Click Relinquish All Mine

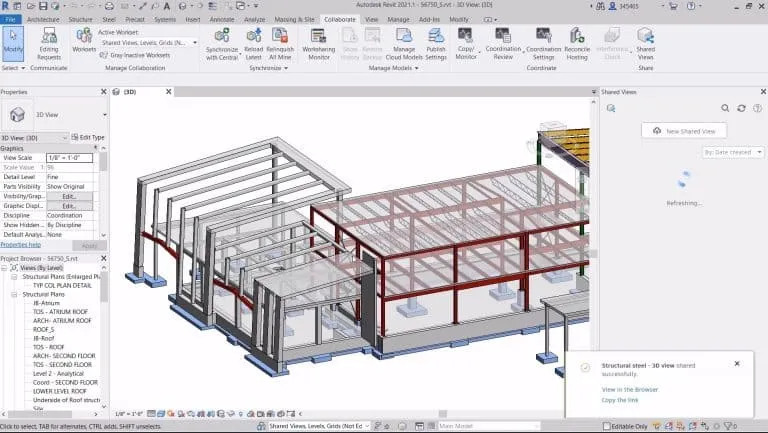click(280, 44)
